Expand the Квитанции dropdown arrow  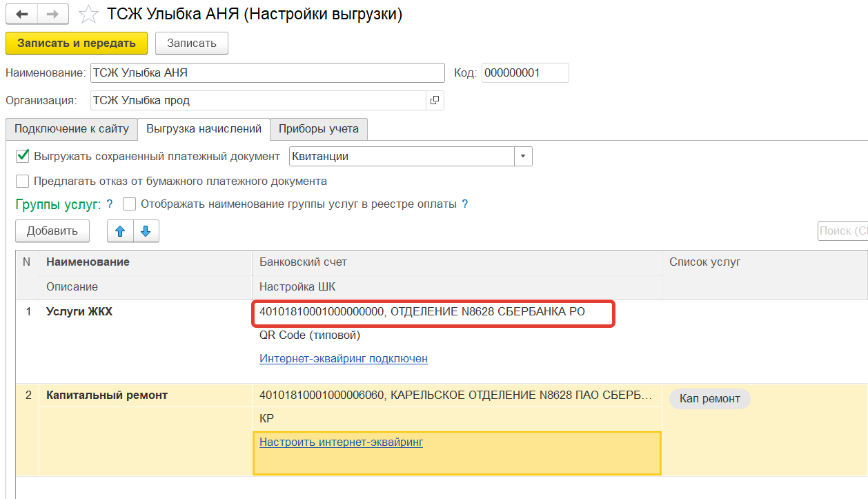pyautogui.click(x=523, y=157)
